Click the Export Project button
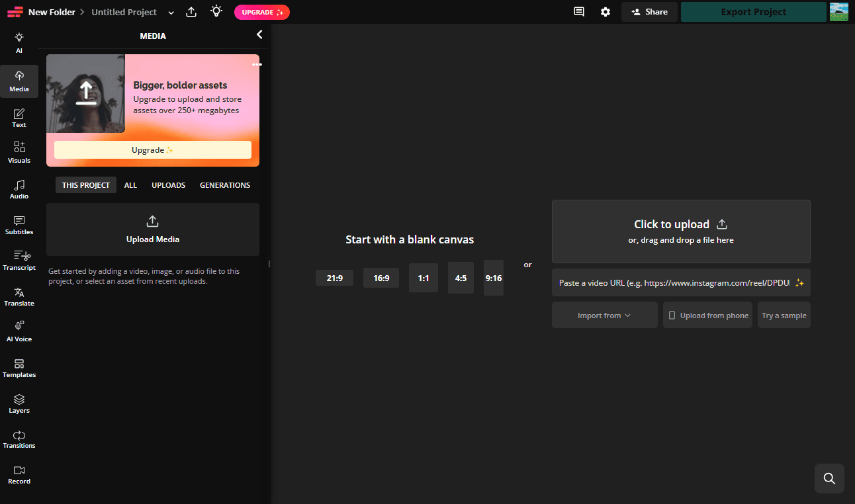Image resolution: width=855 pixels, height=504 pixels. (754, 12)
